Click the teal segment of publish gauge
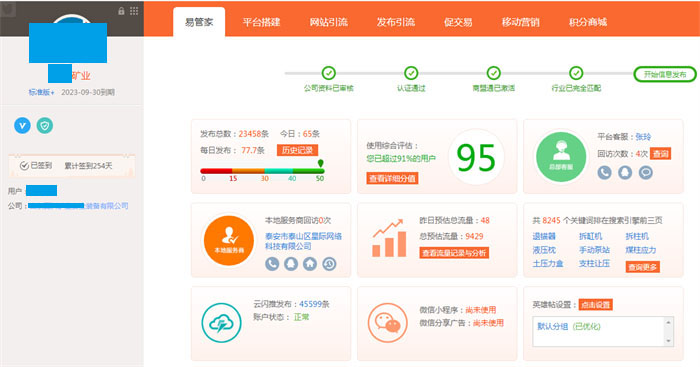This screenshot has height=367, width=700. coord(279,171)
